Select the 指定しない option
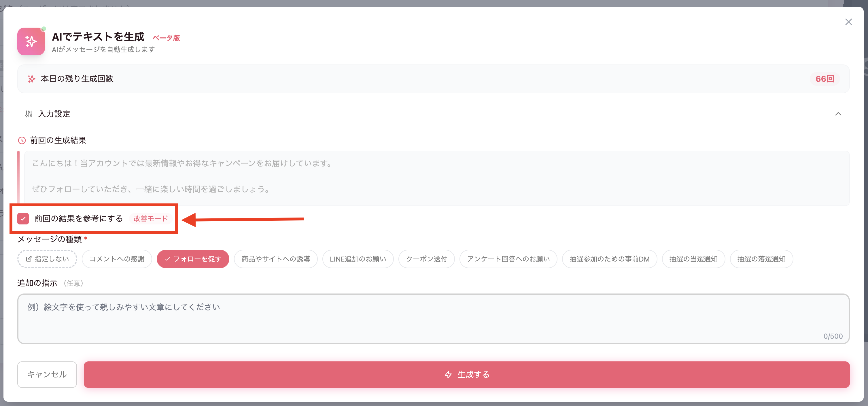This screenshot has height=406, width=868. click(47, 259)
